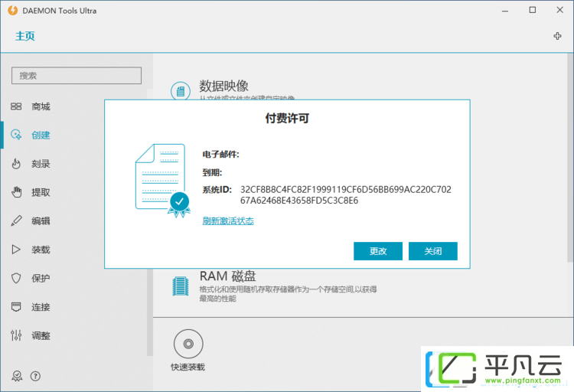574x392 pixels.
Task: Click the RAM 磁盘 chip icon
Action: tap(181, 286)
